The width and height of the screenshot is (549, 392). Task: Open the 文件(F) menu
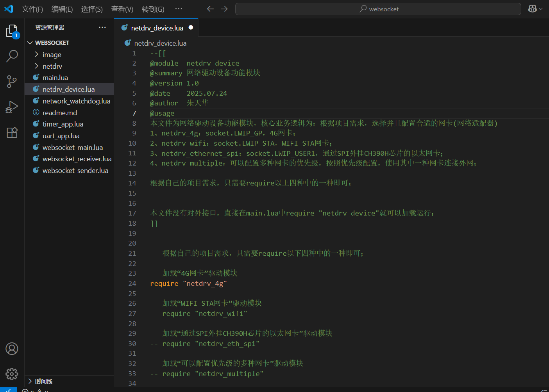click(32, 9)
